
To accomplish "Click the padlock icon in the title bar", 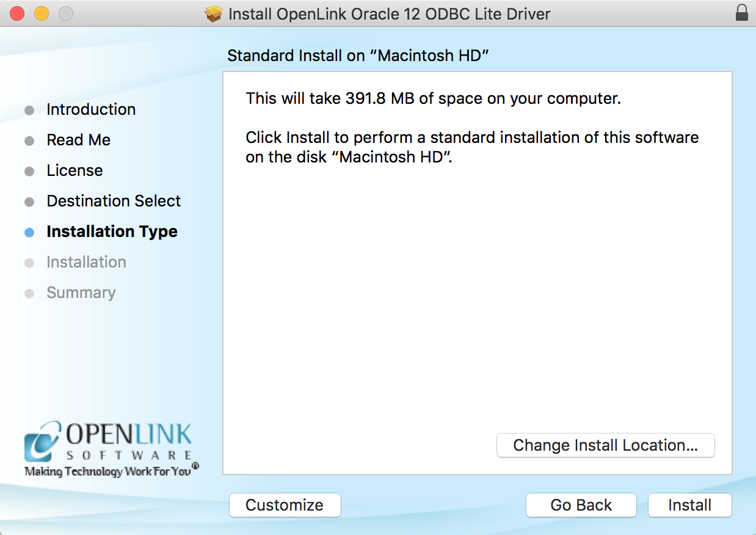I will pyautogui.click(x=741, y=13).
